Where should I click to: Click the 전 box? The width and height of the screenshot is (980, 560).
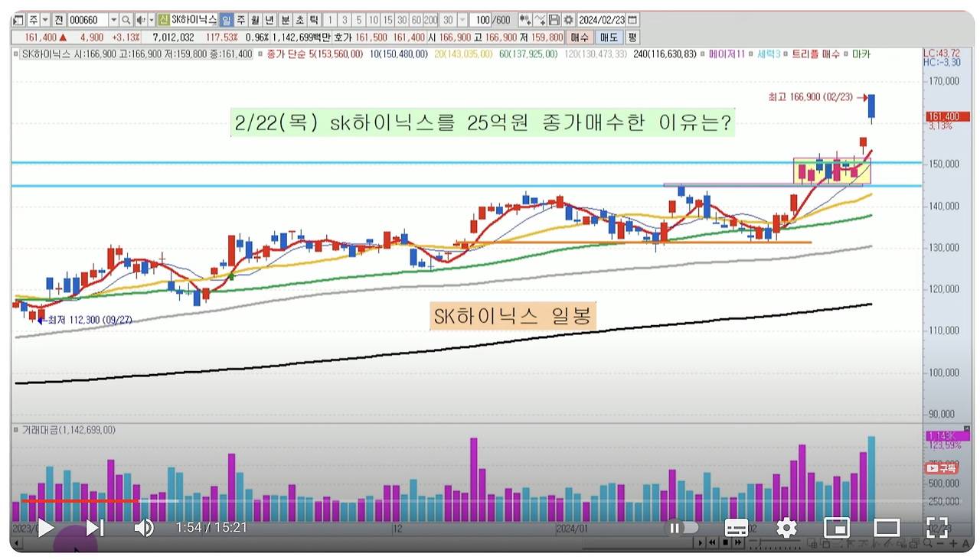58,20
